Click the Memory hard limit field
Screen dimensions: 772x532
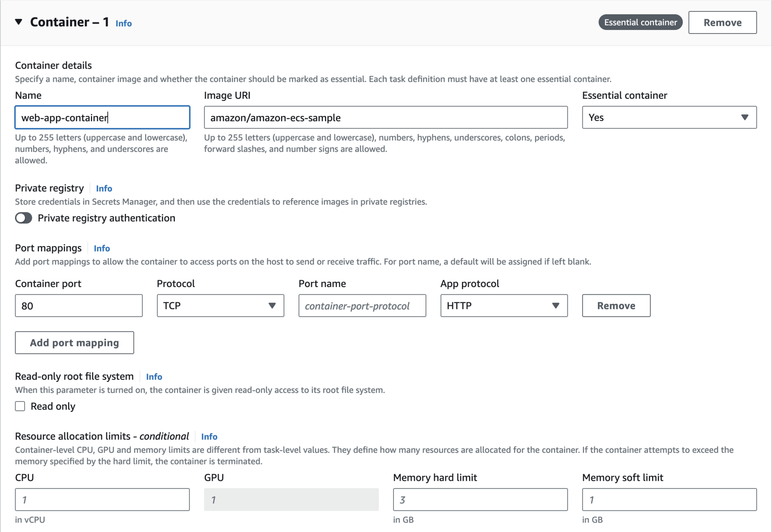(480, 500)
